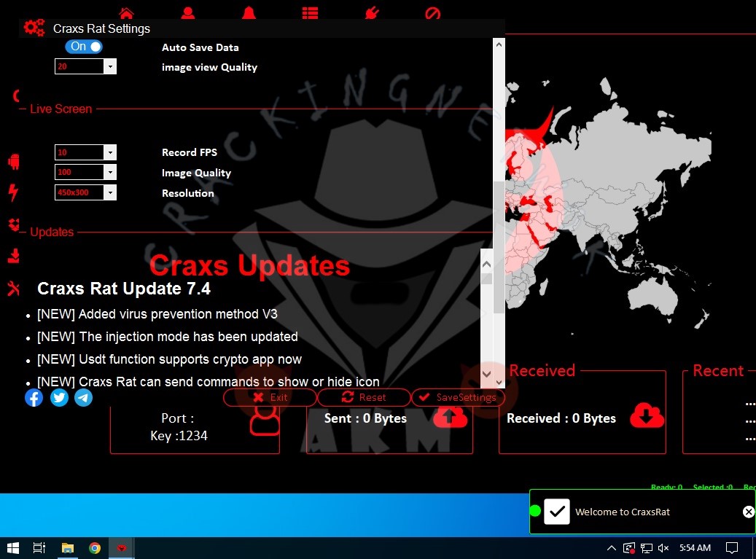Click the lightning bolt icon in left sidebar
The width and height of the screenshot is (756, 559).
13,192
